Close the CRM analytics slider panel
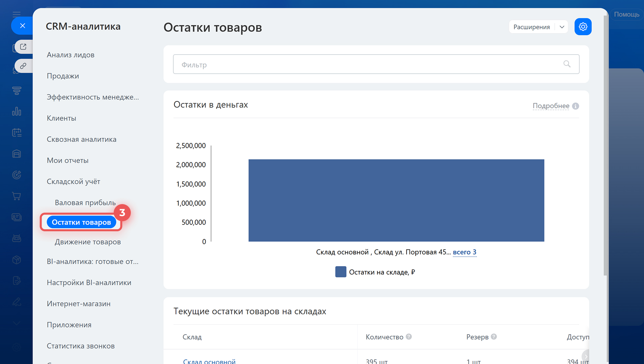Image resolution: width=644 pixels, height=364 pixels. [x=22, y=26]
